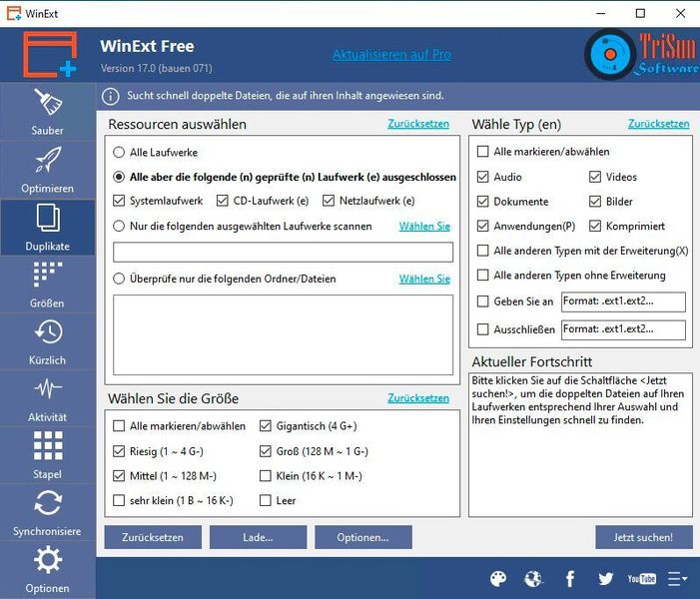Click 'Wählen Sie' link for selected drives
The height and width of the screenshot is (599, 700).
tap(424, 227)
